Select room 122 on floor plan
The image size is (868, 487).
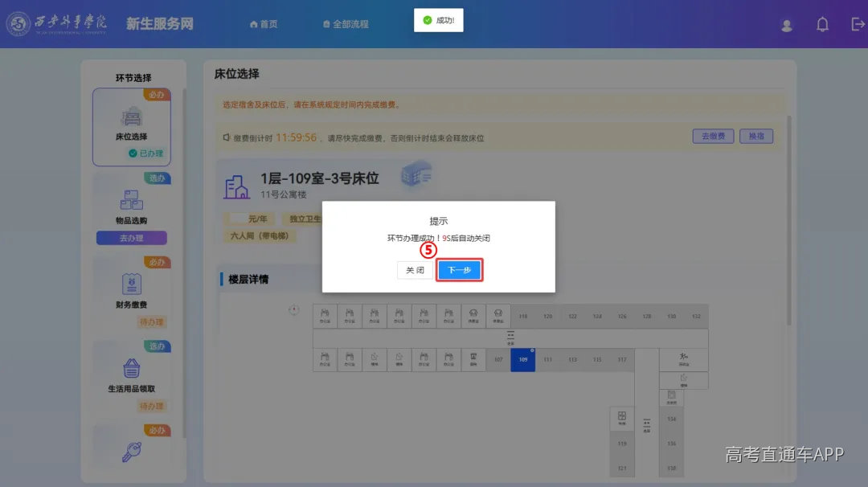pos(572,317)
